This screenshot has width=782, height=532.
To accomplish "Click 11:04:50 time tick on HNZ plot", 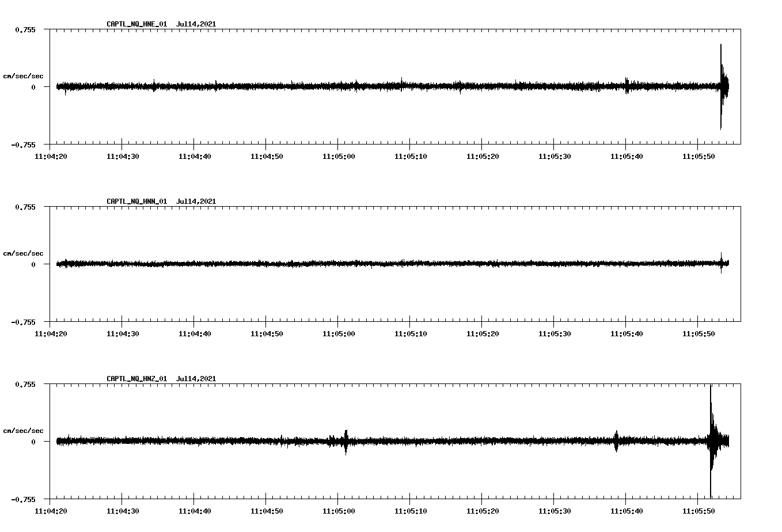I will coord(266,511).
